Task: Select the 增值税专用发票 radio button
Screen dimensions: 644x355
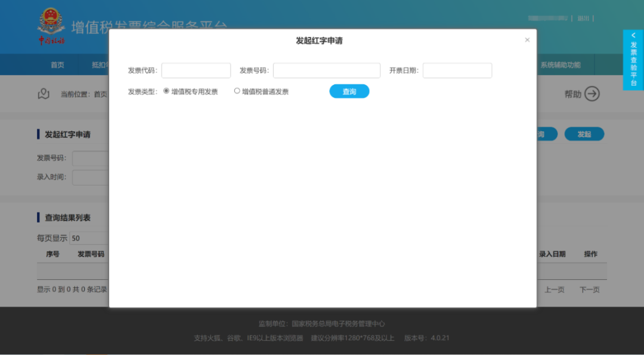Action: [166, 91]
